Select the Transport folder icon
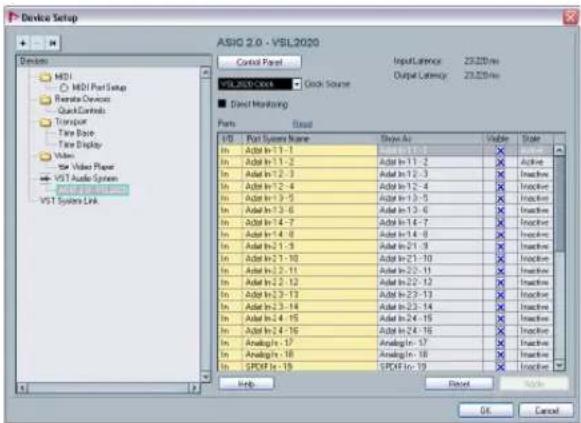The image size is (581, 423). [45, 122]
